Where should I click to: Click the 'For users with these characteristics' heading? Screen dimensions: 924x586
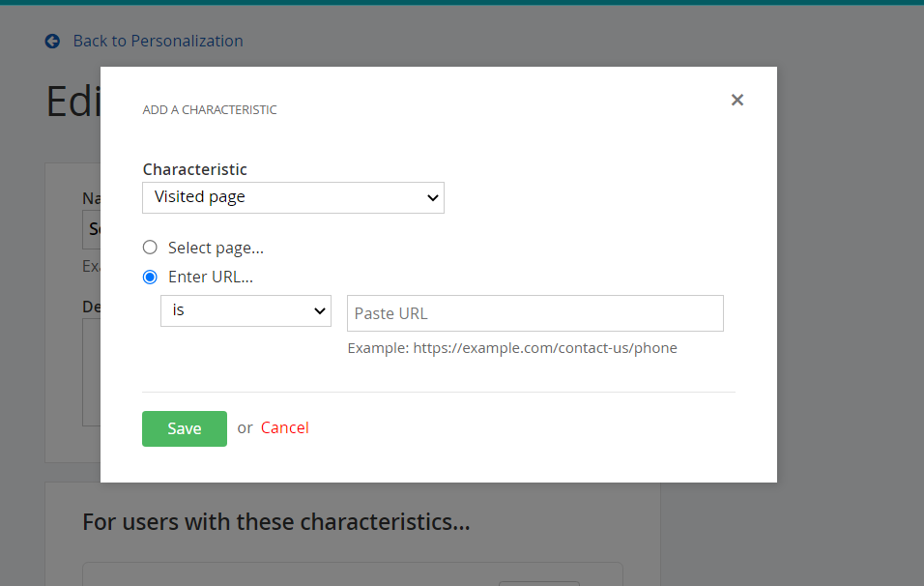276,522
